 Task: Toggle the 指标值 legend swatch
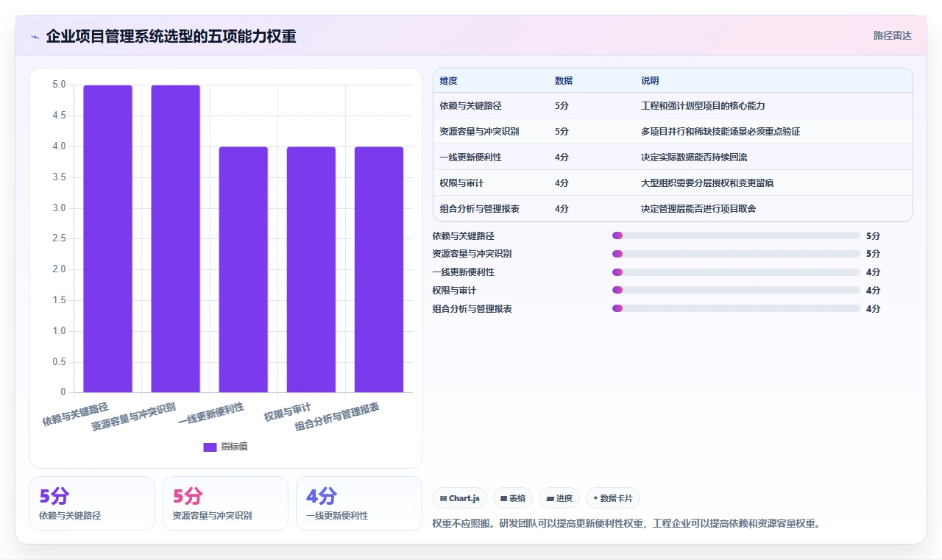210,447
